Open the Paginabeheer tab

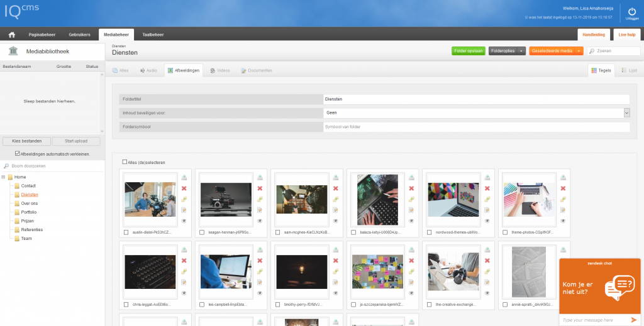[42, 35]
